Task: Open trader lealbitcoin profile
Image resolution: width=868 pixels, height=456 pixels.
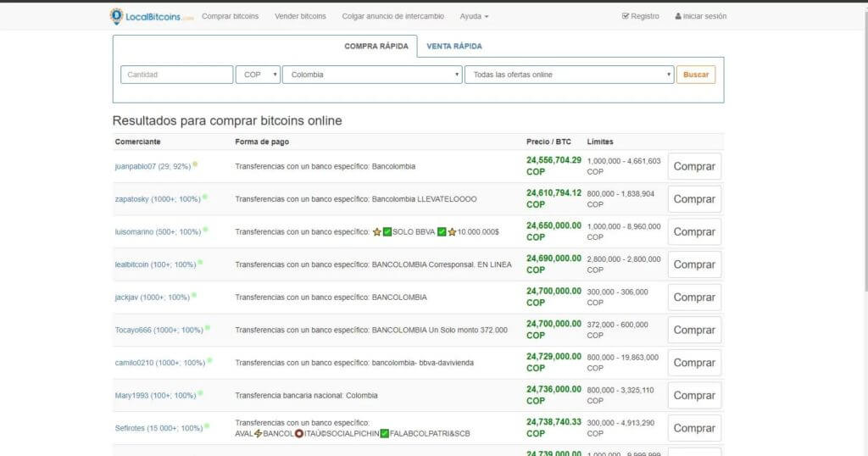Action: pyautogui.click(x=156, y=264)
